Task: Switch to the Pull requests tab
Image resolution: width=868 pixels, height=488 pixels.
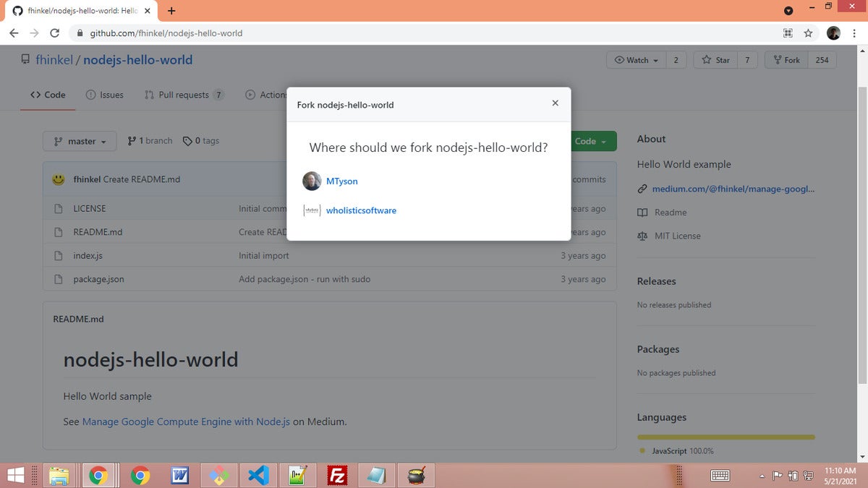Action: (x=184, y=95)
